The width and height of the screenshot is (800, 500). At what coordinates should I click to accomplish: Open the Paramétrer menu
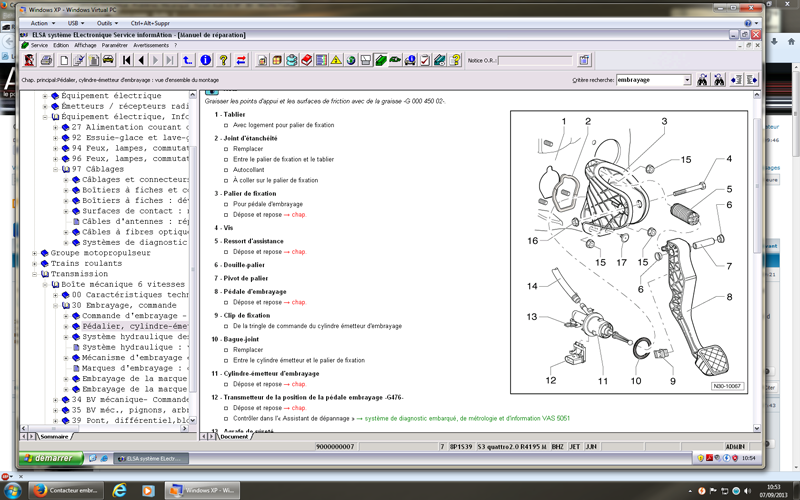coord(114,45)
